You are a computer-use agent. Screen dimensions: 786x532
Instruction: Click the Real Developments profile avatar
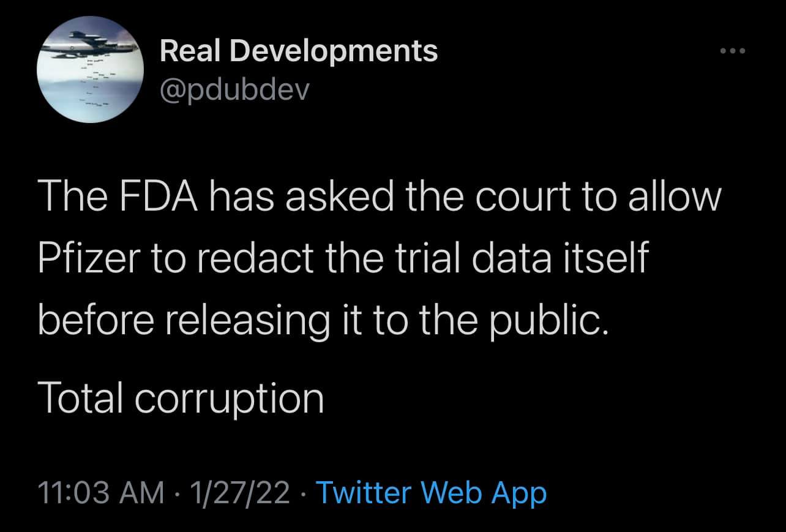tap(91, 69)
